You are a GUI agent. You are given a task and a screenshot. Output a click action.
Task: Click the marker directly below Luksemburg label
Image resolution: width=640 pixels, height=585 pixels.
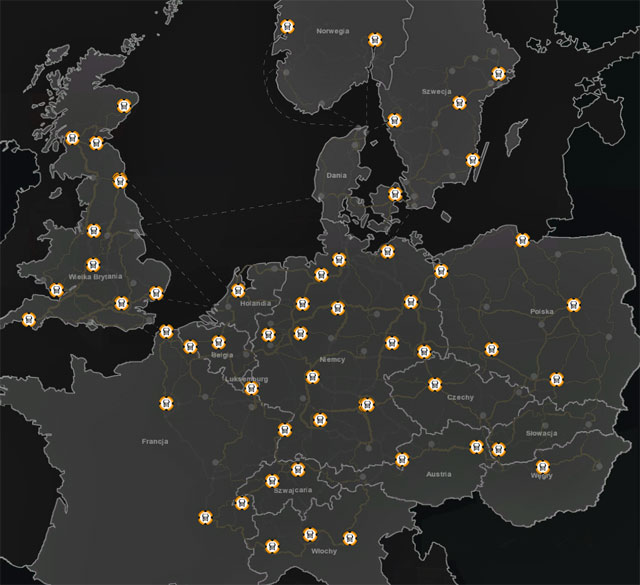pos(251,390)
